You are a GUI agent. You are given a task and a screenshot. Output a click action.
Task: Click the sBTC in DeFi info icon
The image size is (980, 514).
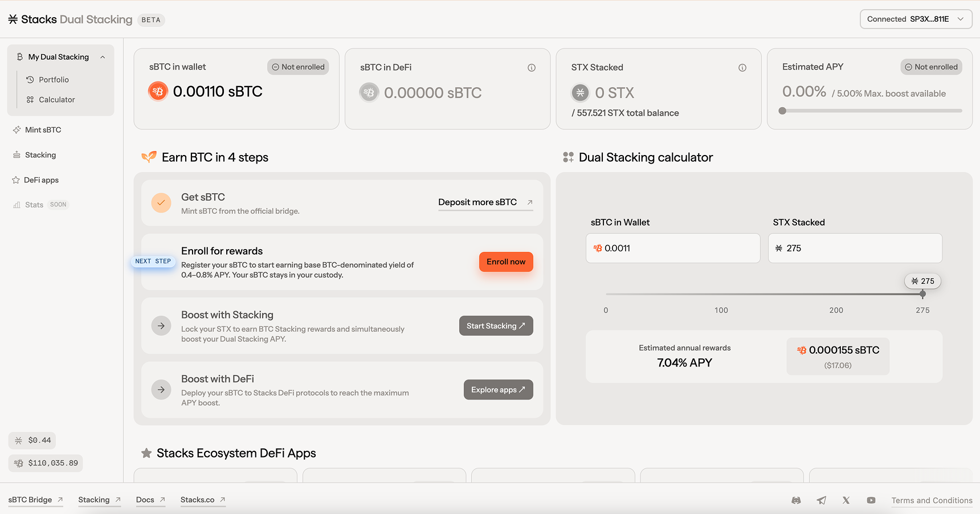[x=532, y=68]
